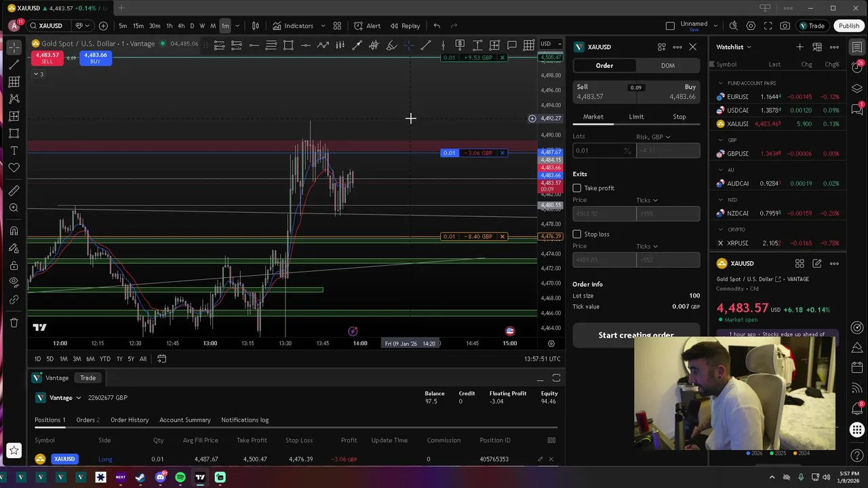Click the Lots input field
The width and height of the screenshot is (868, 488).
tap(603, 150)
